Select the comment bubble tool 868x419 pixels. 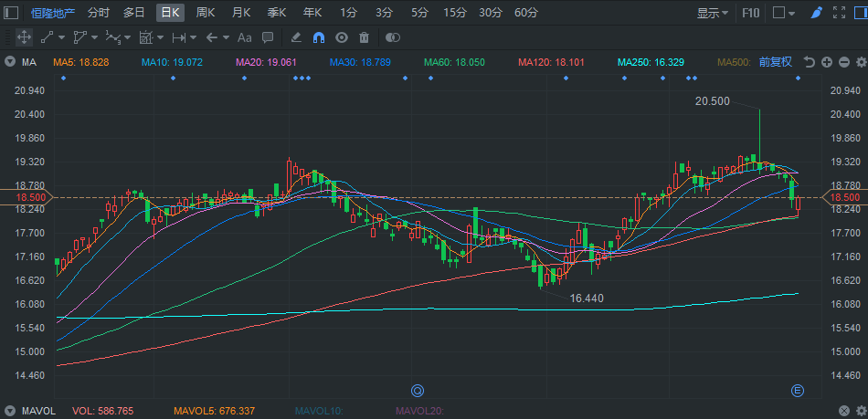tap(268, 37)
